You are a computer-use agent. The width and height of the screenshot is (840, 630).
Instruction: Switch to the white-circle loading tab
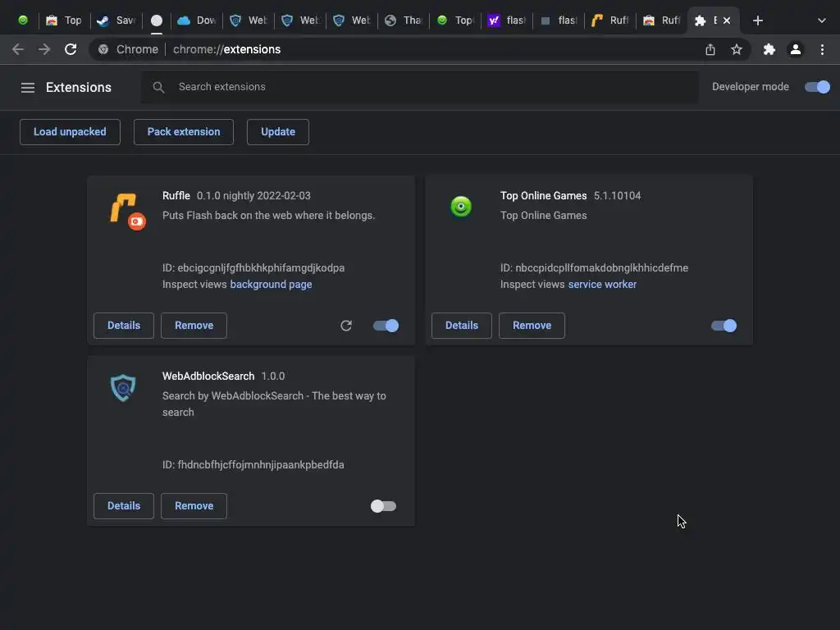(157, 21)
